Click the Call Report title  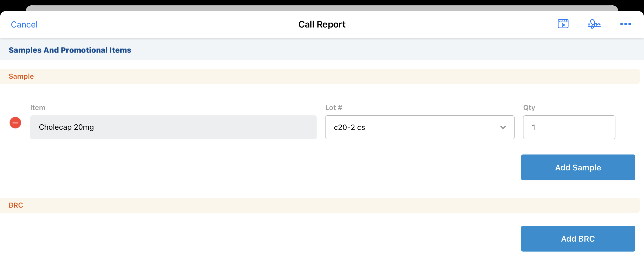pos(322,25)
